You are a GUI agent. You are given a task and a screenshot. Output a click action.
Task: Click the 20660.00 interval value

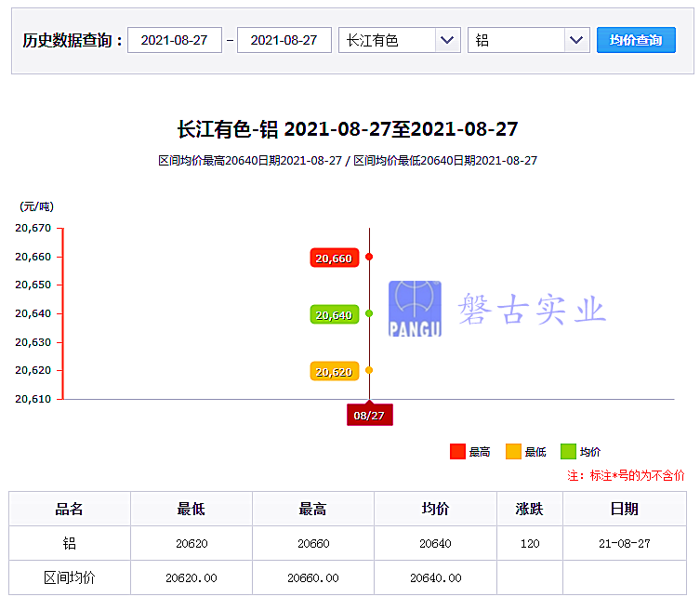point(313,577)
